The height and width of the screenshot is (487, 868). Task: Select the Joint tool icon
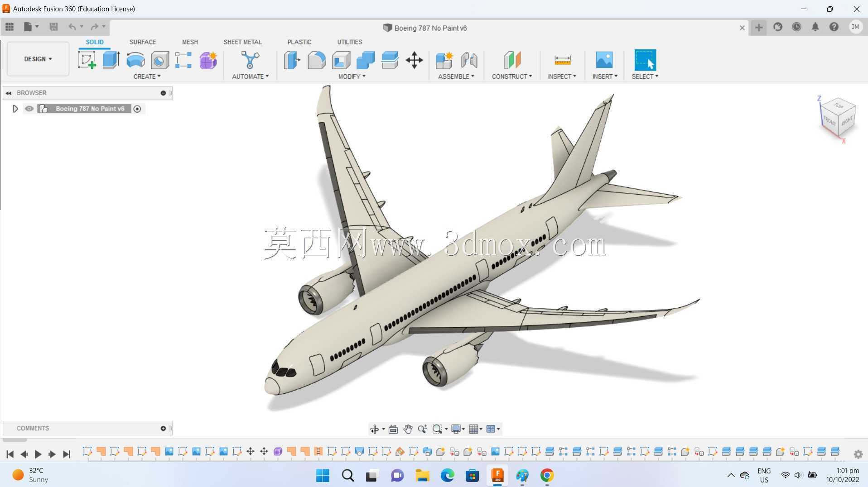(x=469, y=60)
